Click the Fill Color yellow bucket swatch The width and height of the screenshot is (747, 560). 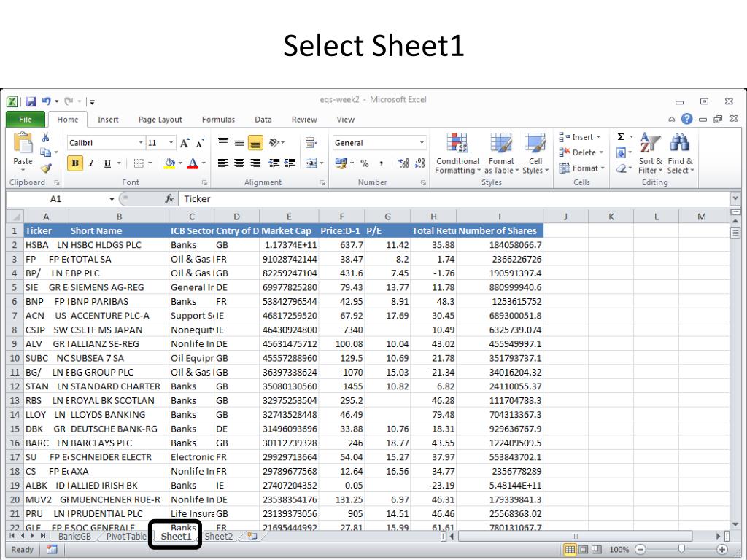[169, 163]
